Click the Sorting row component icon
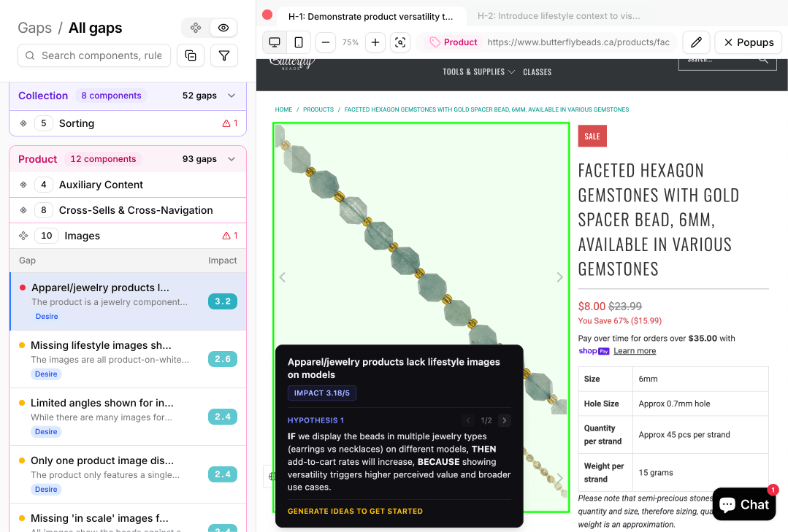Viewport: 788px width, 532px height. (x=23, y=123)
